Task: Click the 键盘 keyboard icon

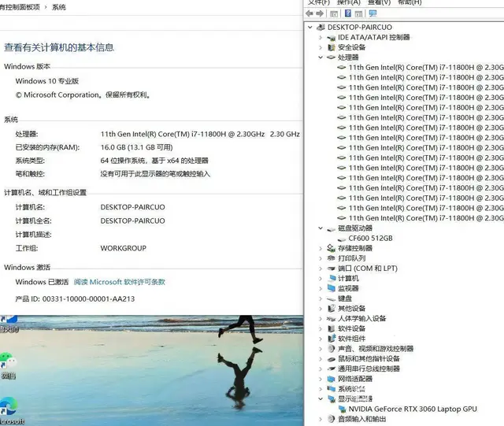Action: 332,298
